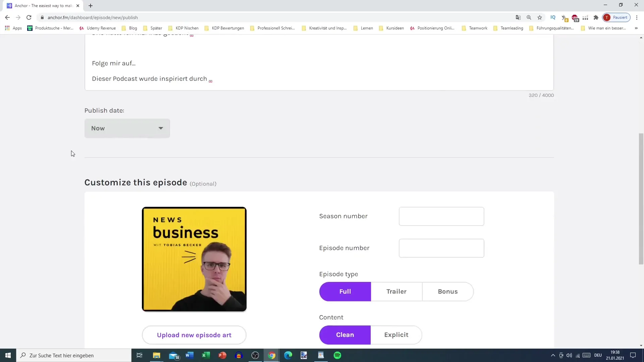Reload the page with the refresh icon
The width and height of the screenshot is (644, 362).
pyautogui.click(x=29, y=17)
